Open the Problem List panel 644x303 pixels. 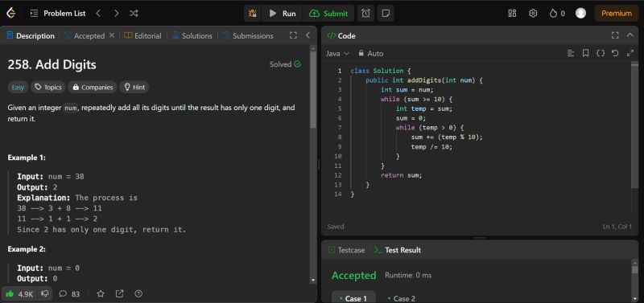(58, 14)
